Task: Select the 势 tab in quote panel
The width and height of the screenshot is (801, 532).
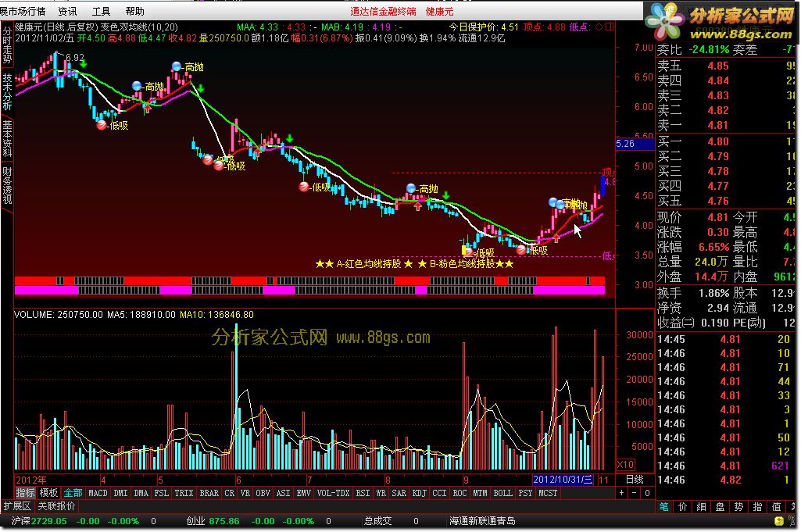Action: [x=738, y=506]
